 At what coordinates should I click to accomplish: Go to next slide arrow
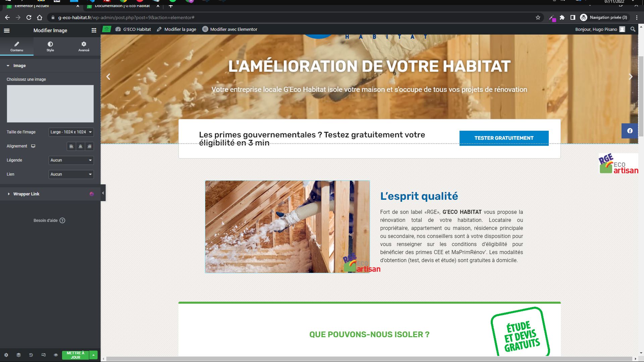(x=631, y=77)
